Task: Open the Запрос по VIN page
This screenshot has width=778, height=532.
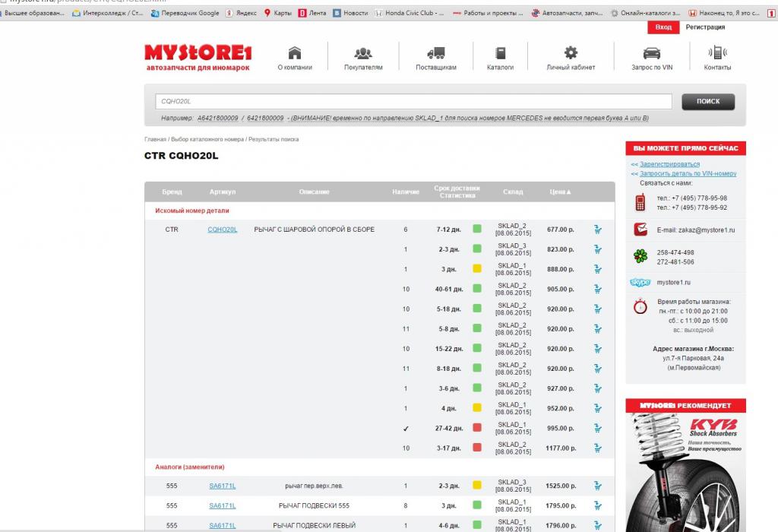Action: coord(652,58)
